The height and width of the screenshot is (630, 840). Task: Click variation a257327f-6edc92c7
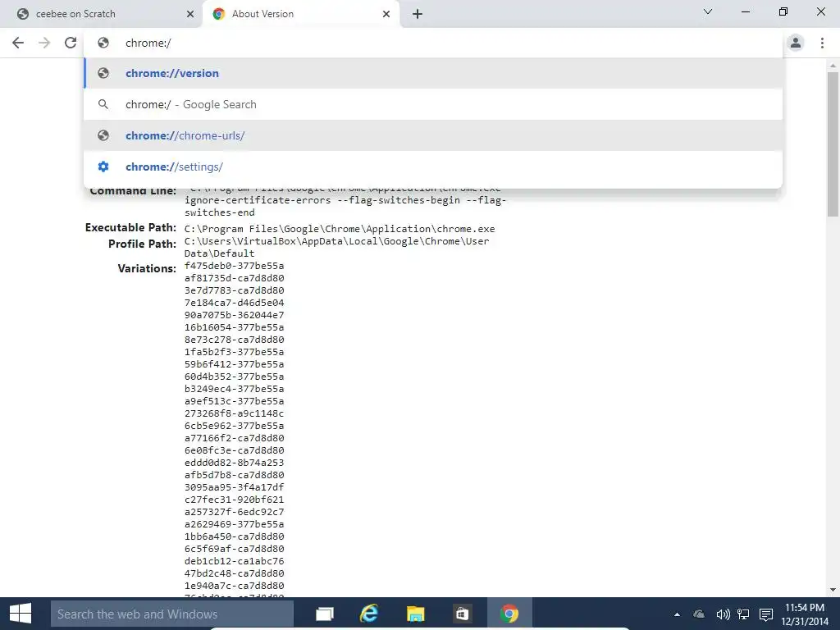click(x=234, y=512)
